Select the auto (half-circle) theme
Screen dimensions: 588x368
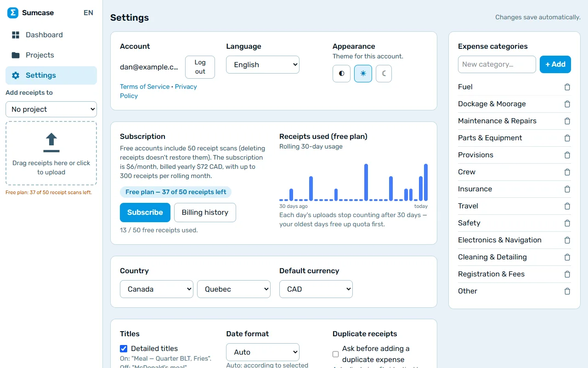click(341, 74)
